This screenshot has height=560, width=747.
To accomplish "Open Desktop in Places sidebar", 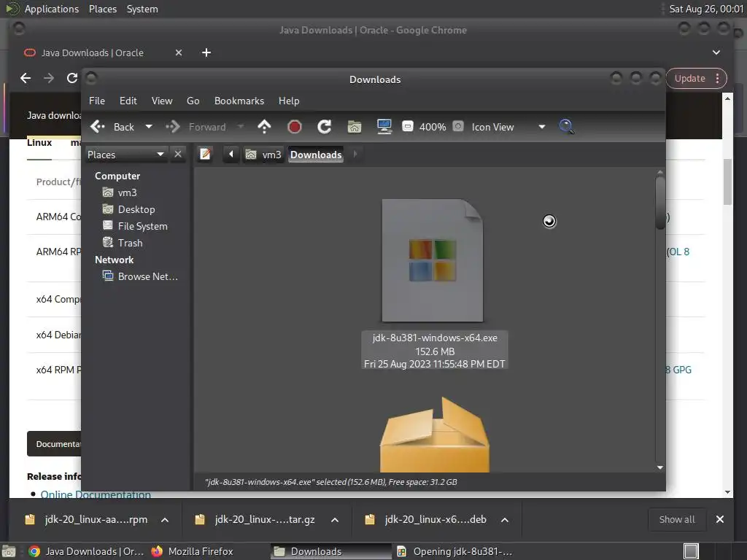I will [x=136, y=209].
